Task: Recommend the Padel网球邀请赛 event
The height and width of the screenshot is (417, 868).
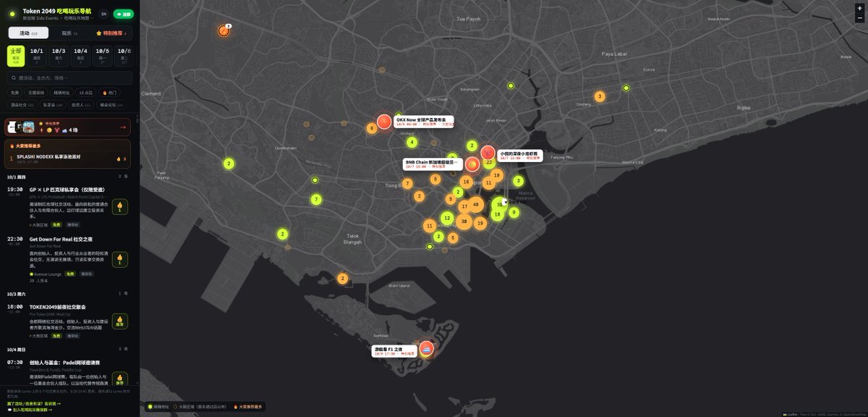Action: [x=120, y=379]
